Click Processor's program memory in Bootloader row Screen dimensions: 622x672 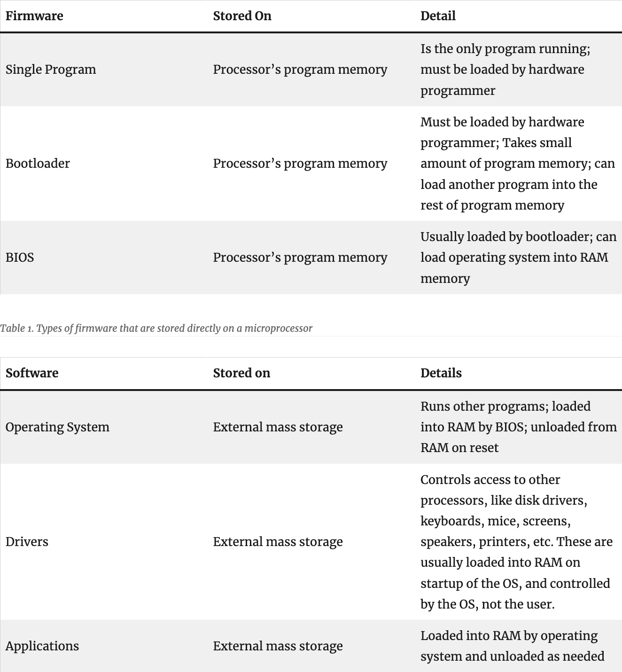point(300,164)
